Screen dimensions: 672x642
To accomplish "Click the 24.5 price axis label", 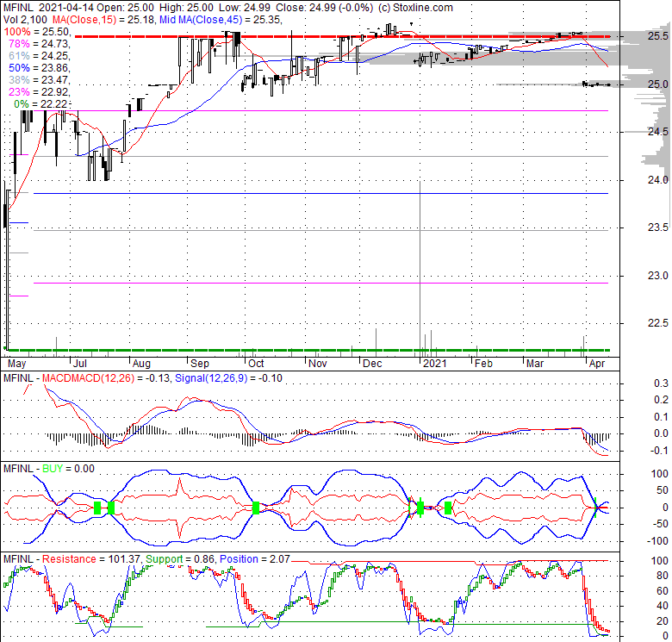I will point(658,132).
